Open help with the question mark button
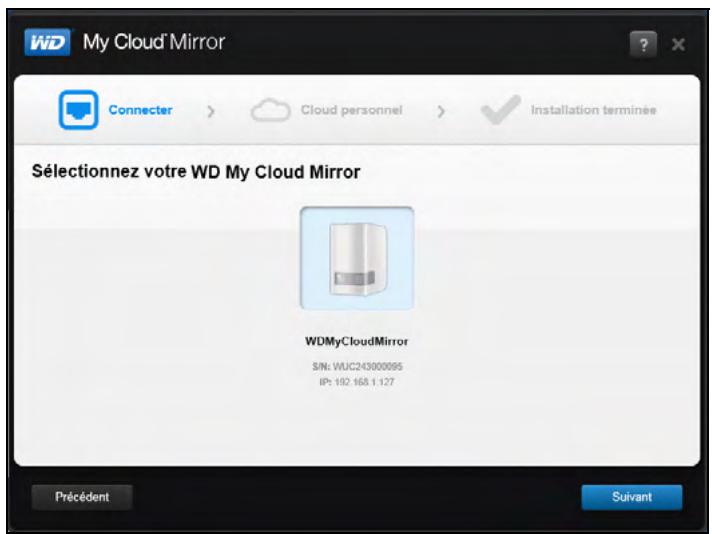712x534 pixels. [x=643, y=44]
